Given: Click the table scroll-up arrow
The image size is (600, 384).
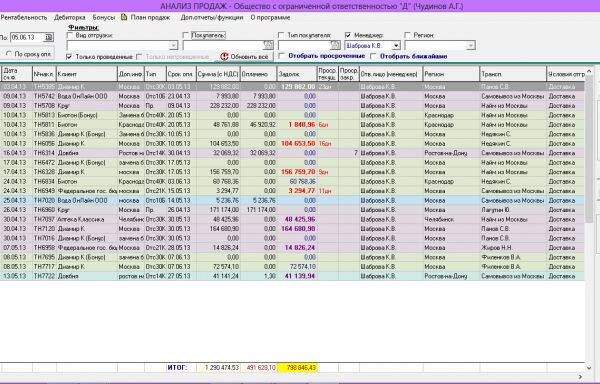Looking at the screenshot, I should tap(589, 71).
